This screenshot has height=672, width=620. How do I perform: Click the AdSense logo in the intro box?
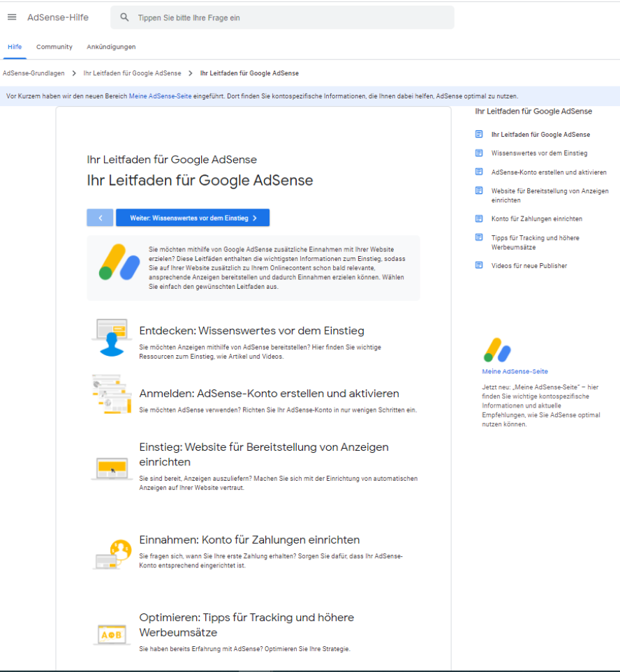pos(119,262)
